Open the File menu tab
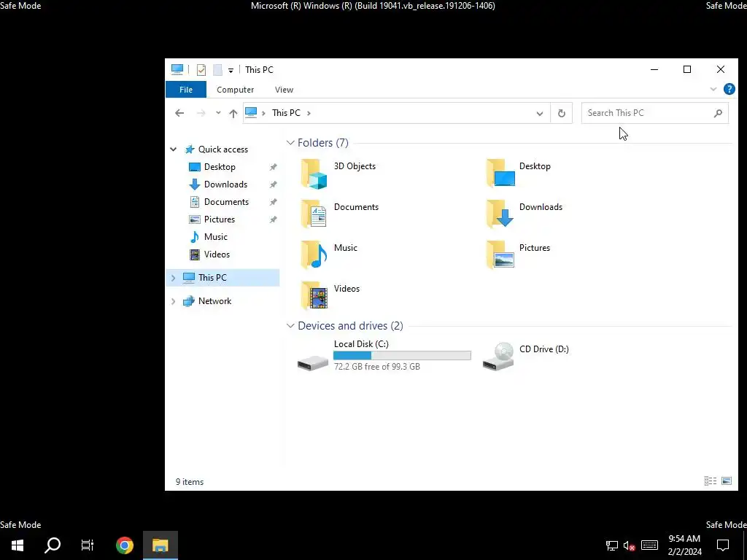Image resolution: width=747 pixels, height=560 pixels. coord(186,90)
